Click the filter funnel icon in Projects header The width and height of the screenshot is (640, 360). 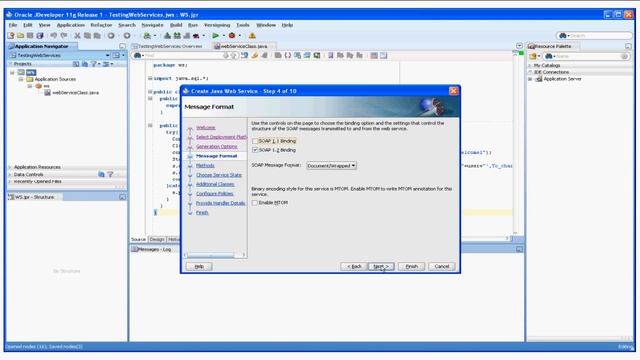tap(94, 64)
